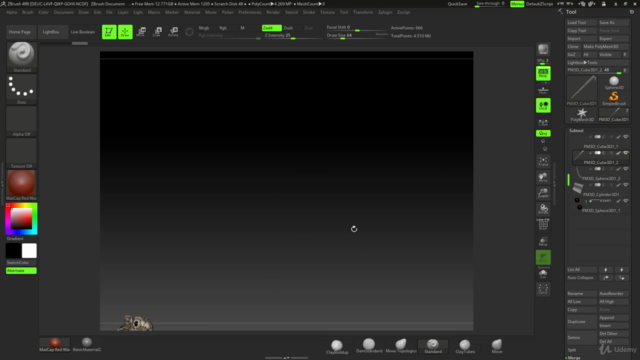Toggle Local symmetry button
The width and height of the screenshot is (640, 360).
[x=543, y=106]
